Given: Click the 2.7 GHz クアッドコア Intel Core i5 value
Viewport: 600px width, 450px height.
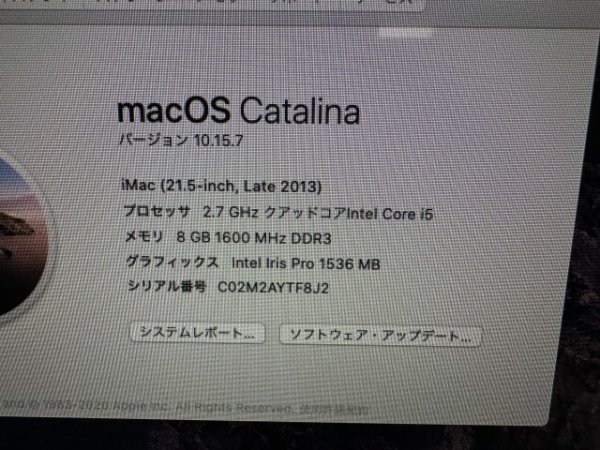Looking at the screenshot, I should pyautogui.click(x=318, y=213).
